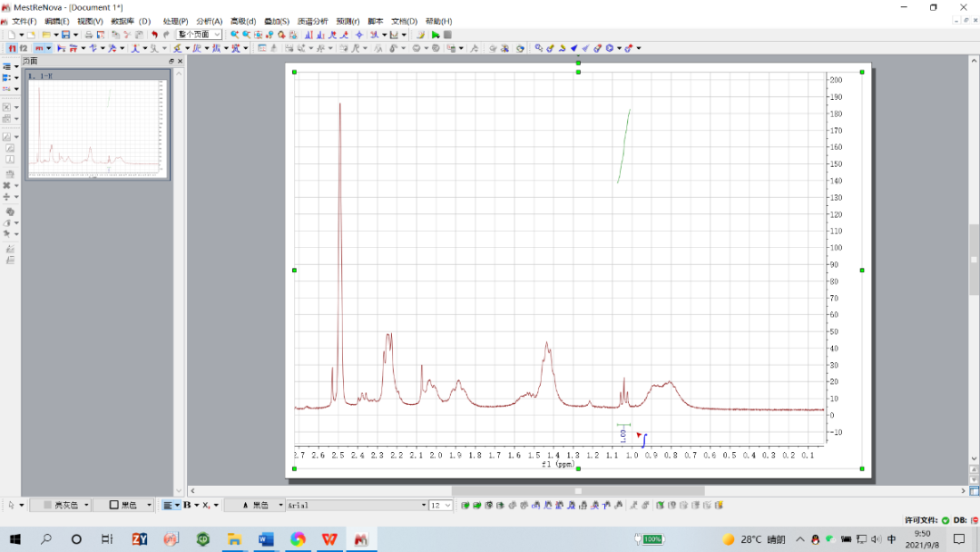Viewport: 980px width, 552px height.
Task: Expand the system tray hidden icons chevron
Action: 800,539
